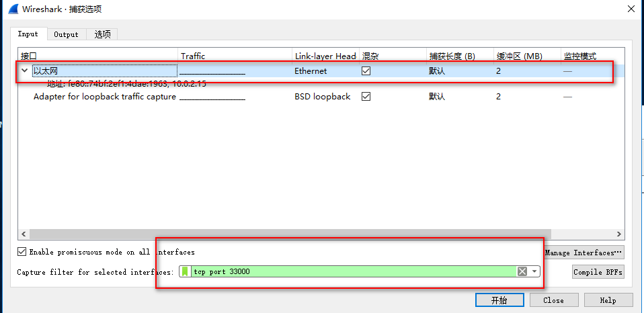Click buffer value 2 in loopback row
This screenshot has width=644, height=313.
[498, 97]
